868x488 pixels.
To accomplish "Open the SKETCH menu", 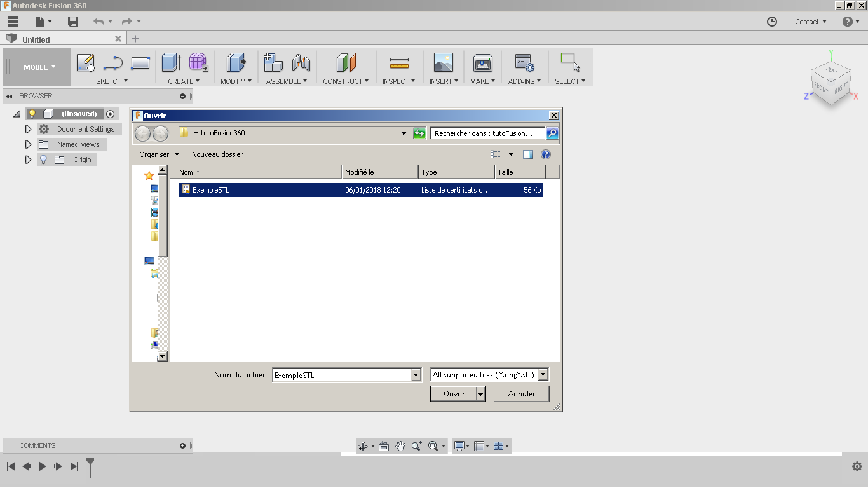I will pos(112,81).
